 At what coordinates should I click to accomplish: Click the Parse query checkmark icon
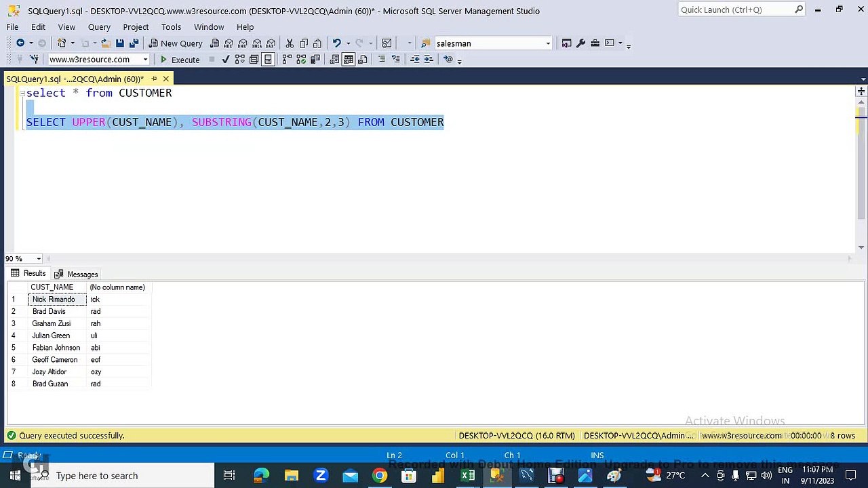point(226,60)
